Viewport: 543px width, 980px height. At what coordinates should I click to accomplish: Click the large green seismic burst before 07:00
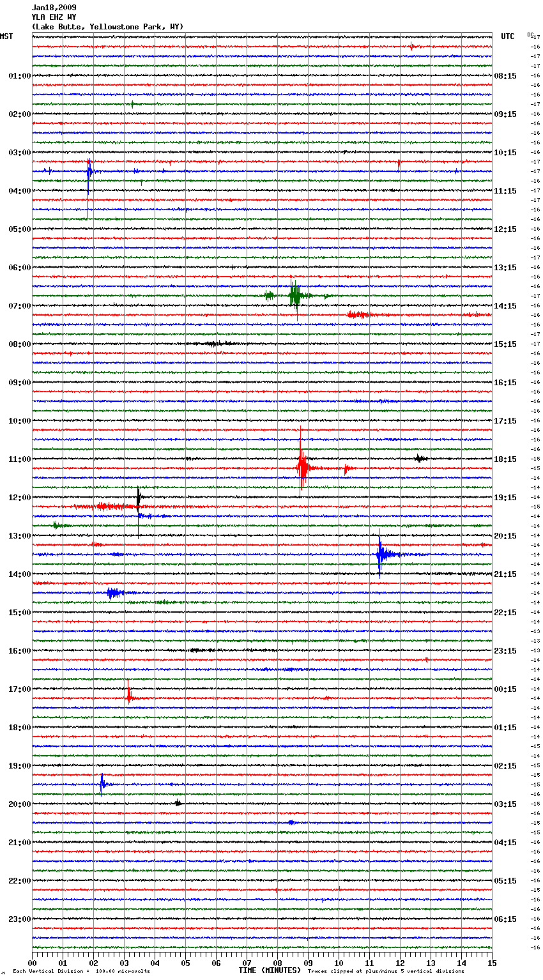[x=294, y=296]
